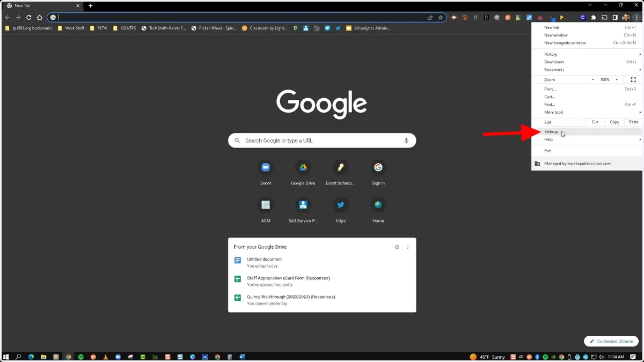
Task: Open the PLTW bookmark folder
Action: 99,28
